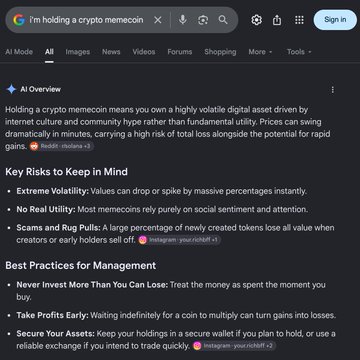Start voice search with microphone icon
Image resolution: width=360 pixels, height=360 pixels.
coord(182,20)
